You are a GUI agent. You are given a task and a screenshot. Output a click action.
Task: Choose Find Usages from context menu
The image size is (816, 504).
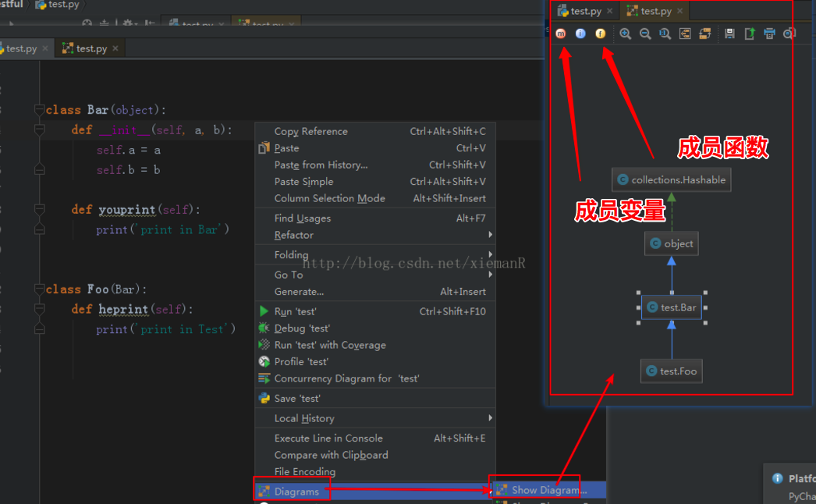[x=303, y=218]
